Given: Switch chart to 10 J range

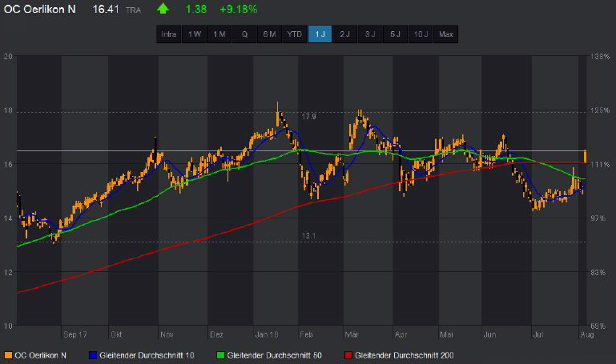Looking at the screenshot, I should click(421, 34).
